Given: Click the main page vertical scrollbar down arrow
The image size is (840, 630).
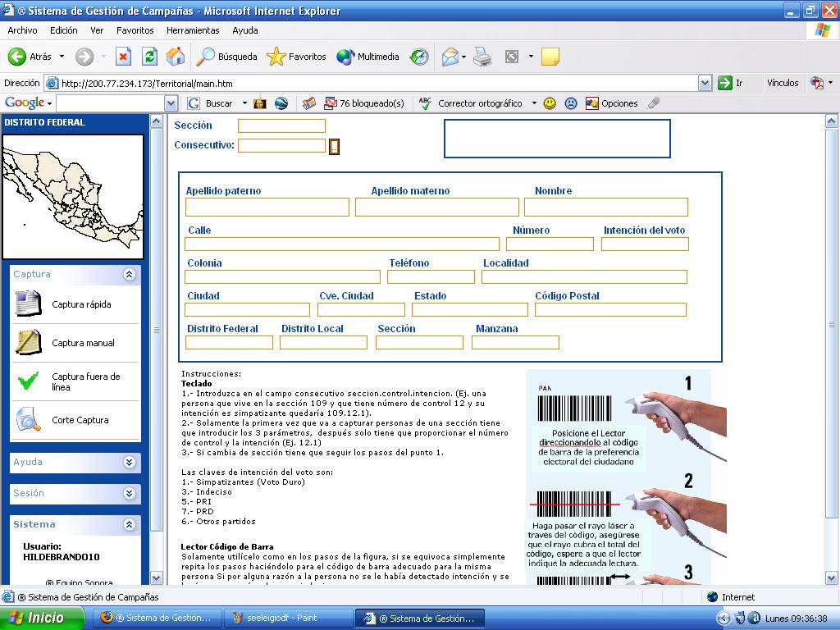Looking at the screenshot, I should [832, 578].
